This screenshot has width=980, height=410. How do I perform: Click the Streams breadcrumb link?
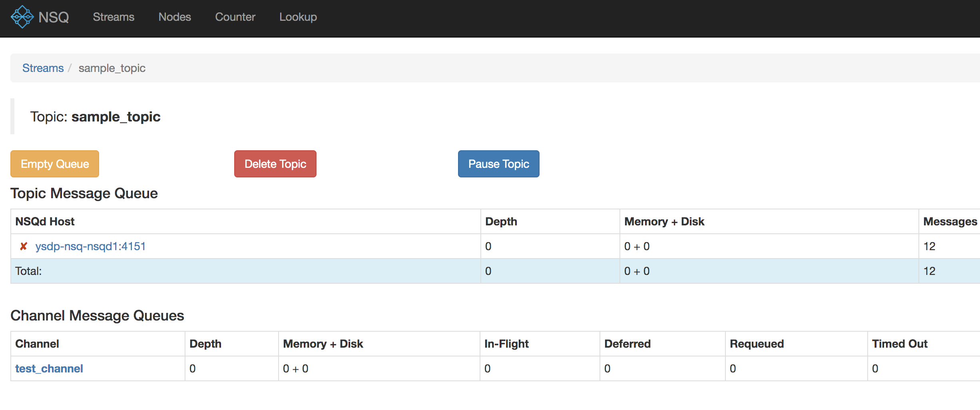pos(43,68)
